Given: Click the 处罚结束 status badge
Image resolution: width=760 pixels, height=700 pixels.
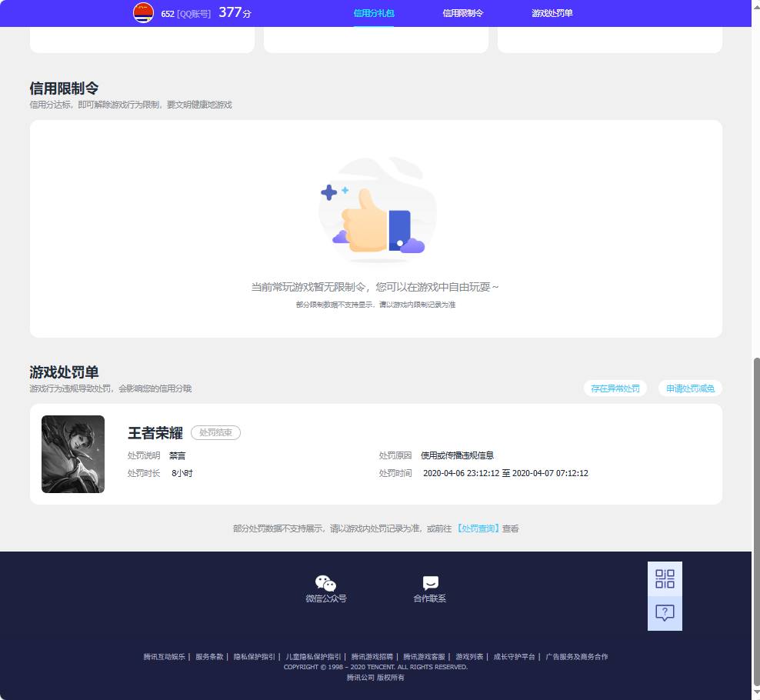Looking at the screenshot, I should point(215,432).
